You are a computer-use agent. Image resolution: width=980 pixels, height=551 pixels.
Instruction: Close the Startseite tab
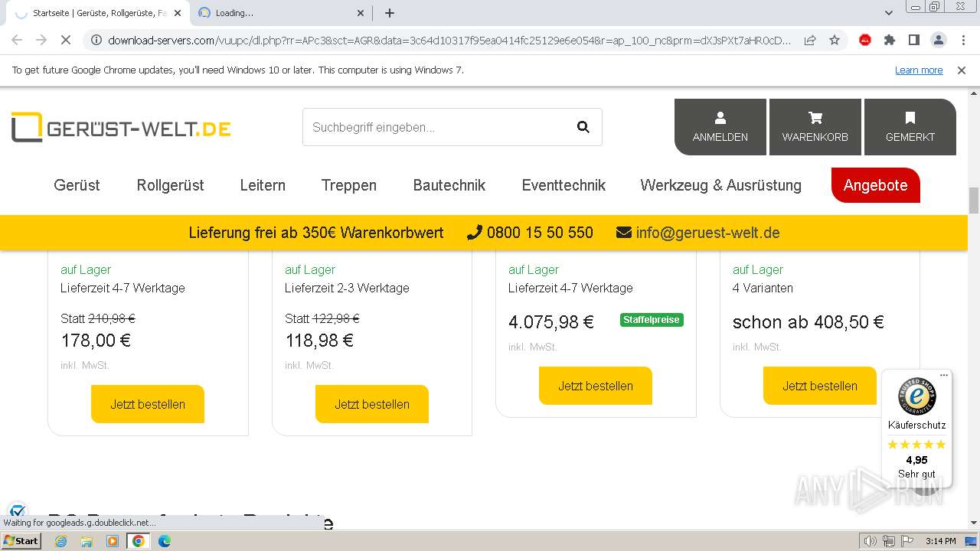click(x=178, y=13)
